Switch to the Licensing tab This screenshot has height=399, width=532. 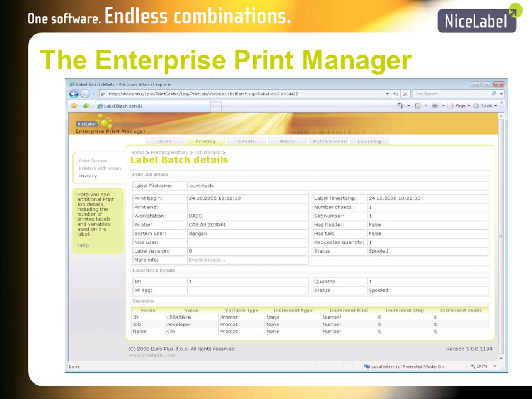369,141
